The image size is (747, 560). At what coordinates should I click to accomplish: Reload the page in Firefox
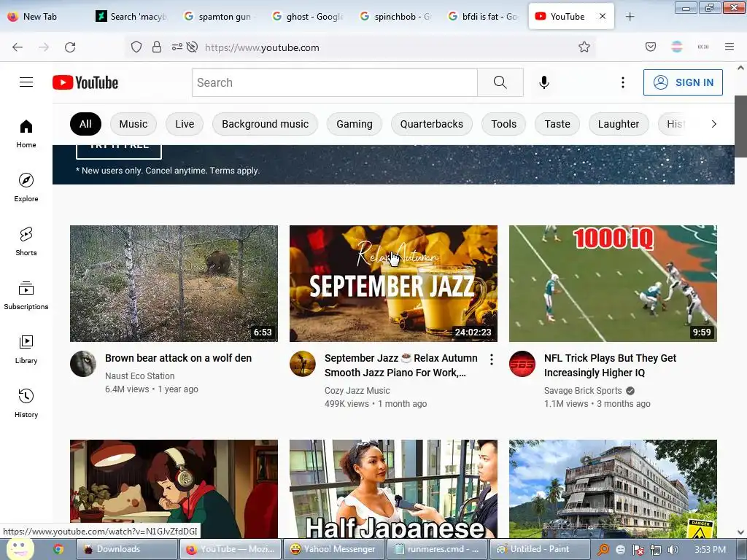tap(70, 47)
